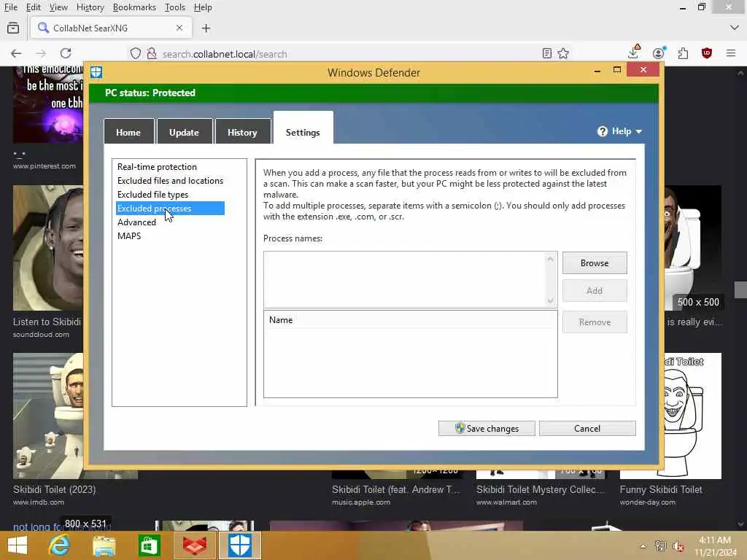Switch to the History tab
Screen dimensions: 747x560
point(242,132)
